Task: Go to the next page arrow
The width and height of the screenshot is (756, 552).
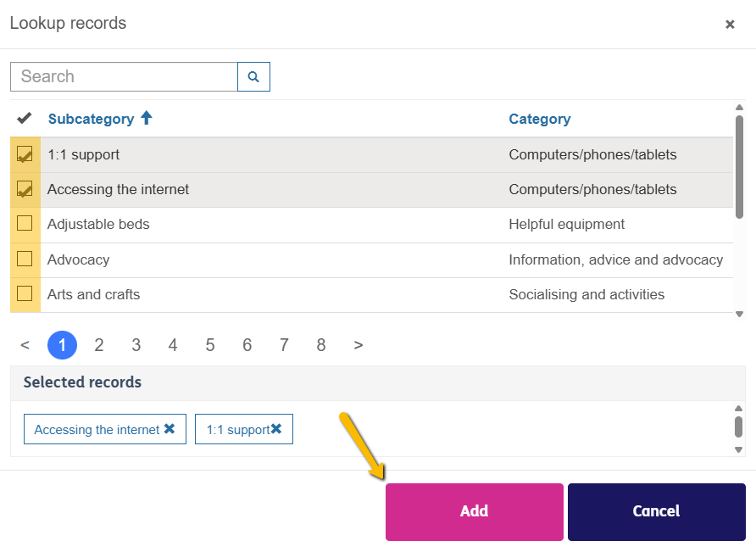Action: tap(359, 345)
